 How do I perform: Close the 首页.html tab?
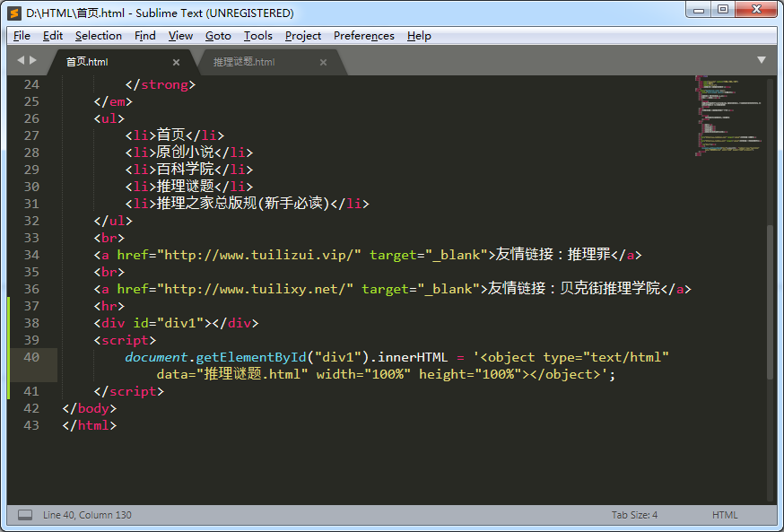[x=176, y=63]
